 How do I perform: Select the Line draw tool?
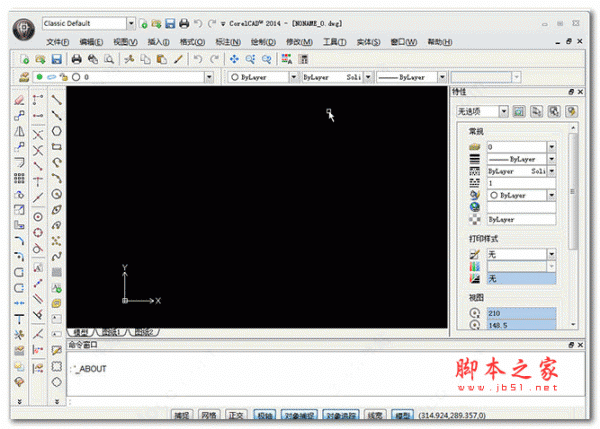click(57, 100)
